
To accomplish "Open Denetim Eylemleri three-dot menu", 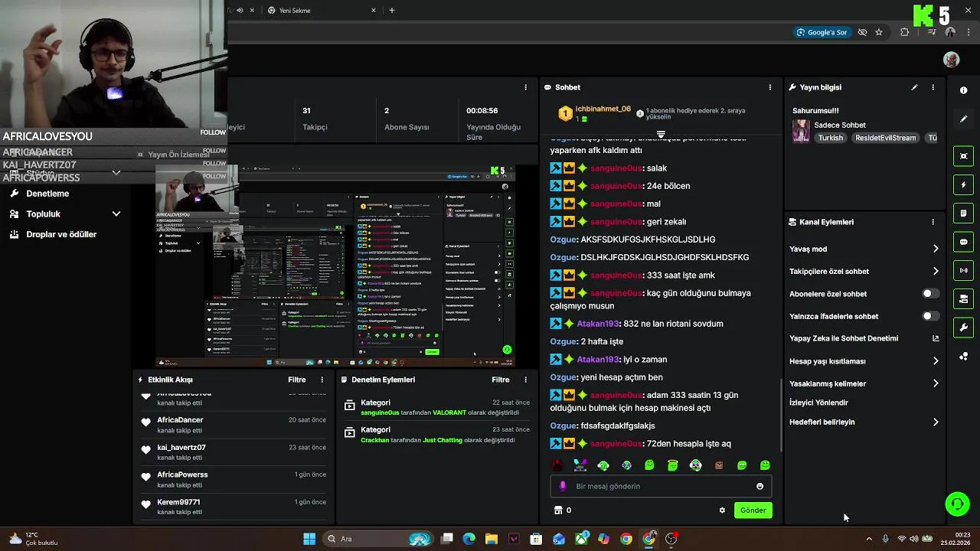I will point(525,380).
